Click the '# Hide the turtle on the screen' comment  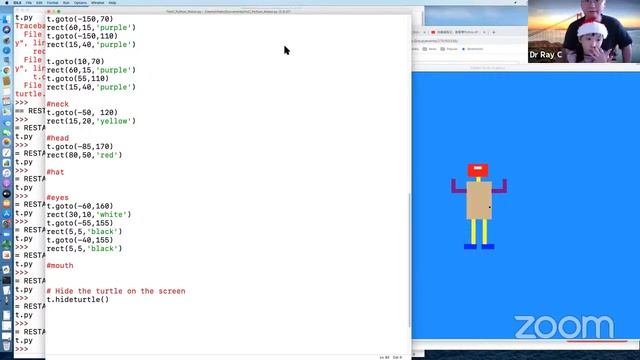pyautogui.click(x=116, y=291)
